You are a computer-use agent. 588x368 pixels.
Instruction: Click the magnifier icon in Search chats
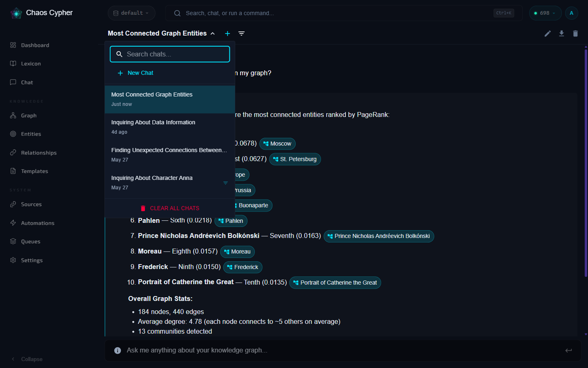coord(119,54)
